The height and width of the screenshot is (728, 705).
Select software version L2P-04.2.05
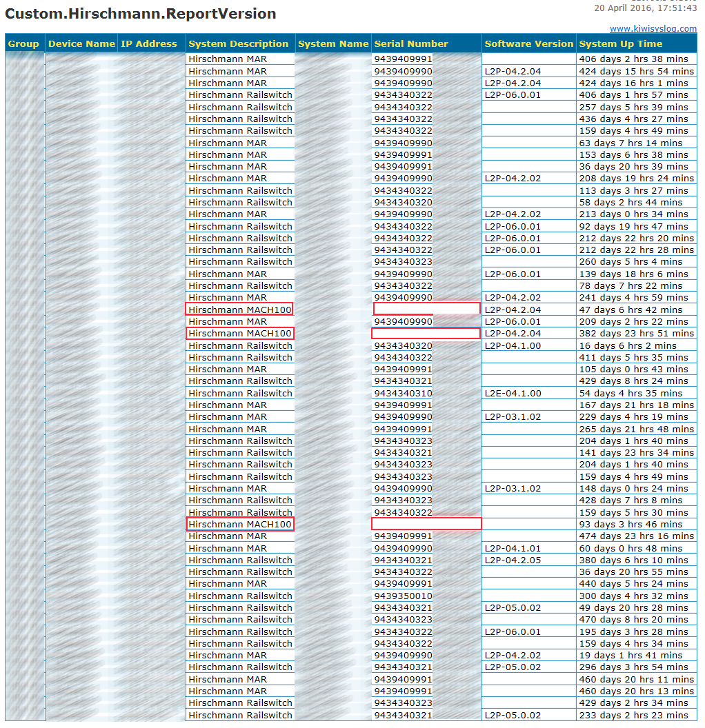pyautogui.click(x=513, y=560)
